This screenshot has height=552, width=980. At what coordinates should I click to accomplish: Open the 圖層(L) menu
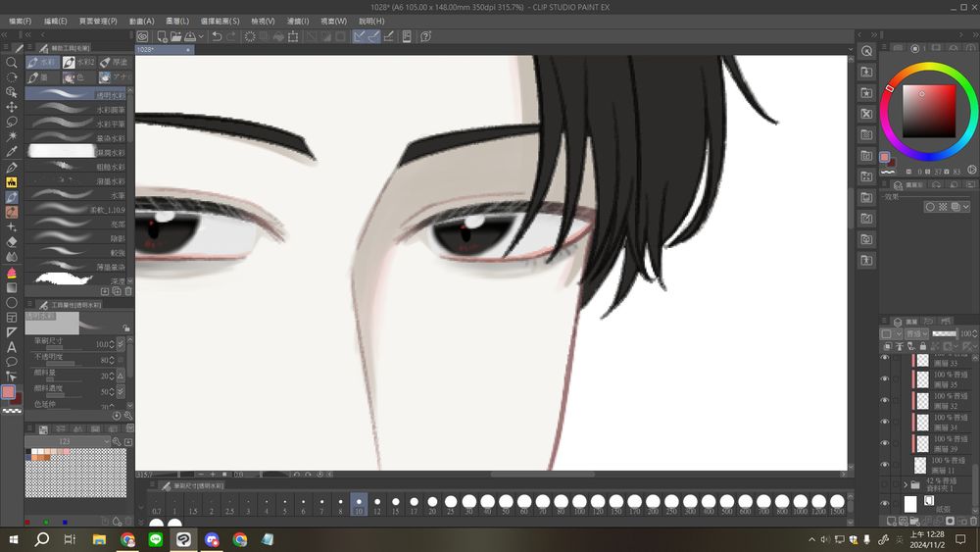(x=176, y=21)
